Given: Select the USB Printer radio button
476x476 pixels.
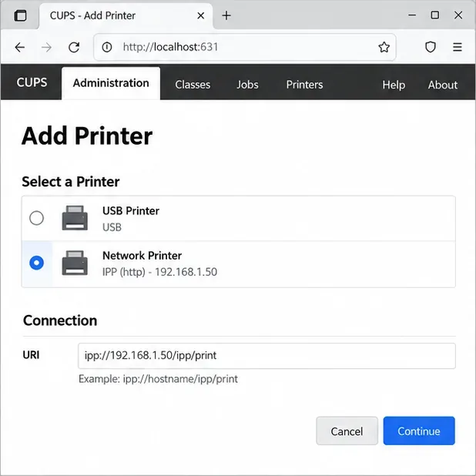Looking at the screenshot, I should 36,218.
